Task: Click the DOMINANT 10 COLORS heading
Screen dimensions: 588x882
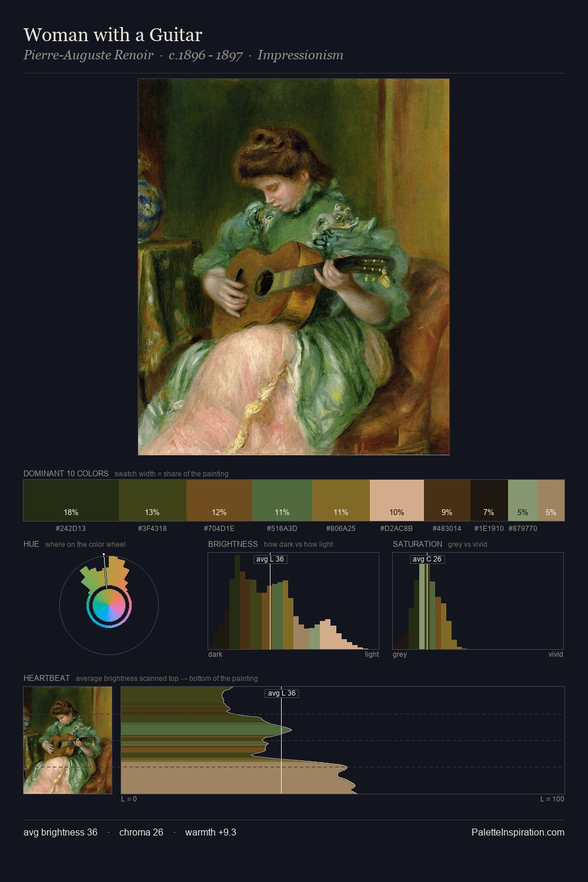Action: (66, 473)
